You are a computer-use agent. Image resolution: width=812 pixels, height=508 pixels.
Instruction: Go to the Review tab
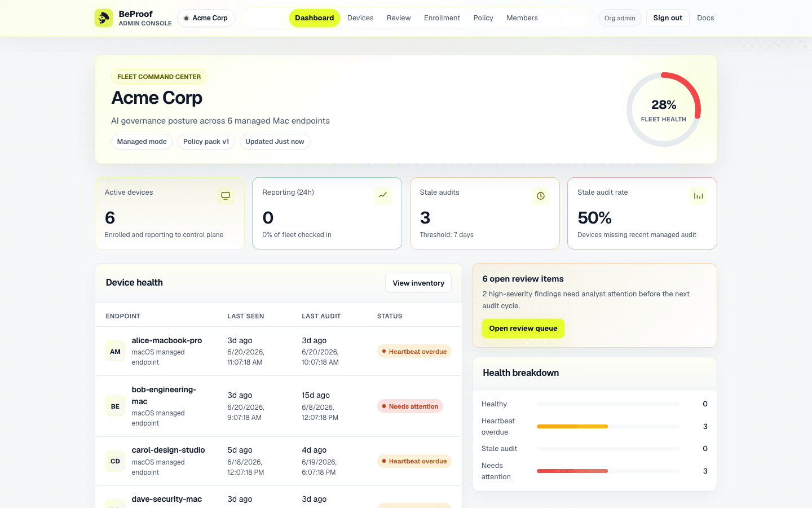pyautogui.click(x=399, y=18)
